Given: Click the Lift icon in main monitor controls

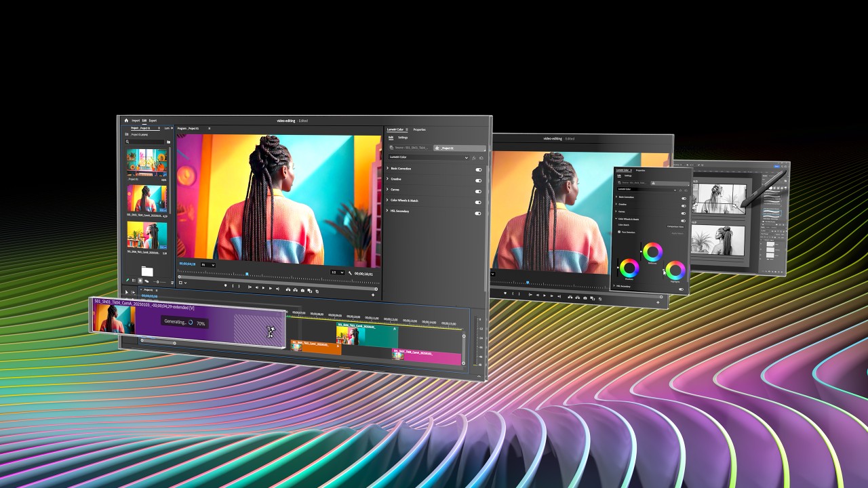Looking at the screenshot, I should 288,289.
